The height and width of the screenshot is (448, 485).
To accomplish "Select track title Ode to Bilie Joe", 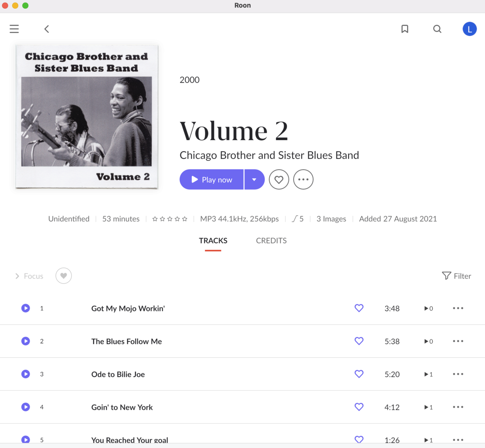I will [118, 375].
